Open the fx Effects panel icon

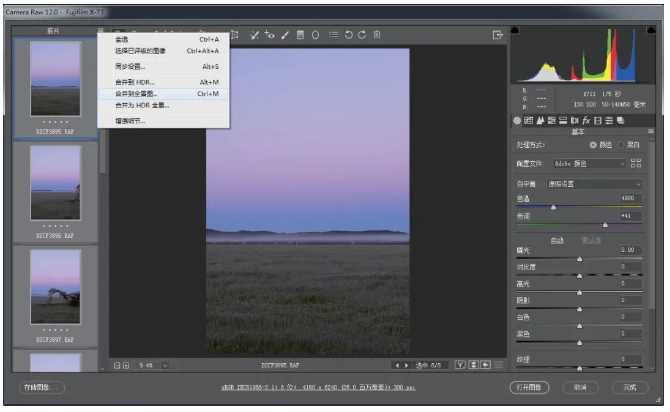point(586,121)
